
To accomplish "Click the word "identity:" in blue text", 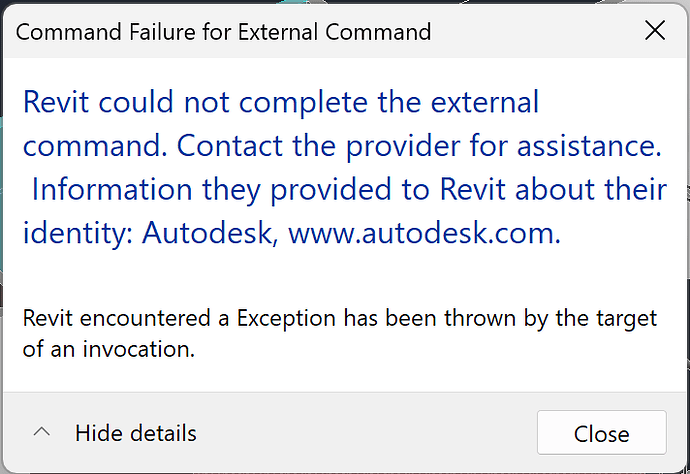I will point(78,233).
